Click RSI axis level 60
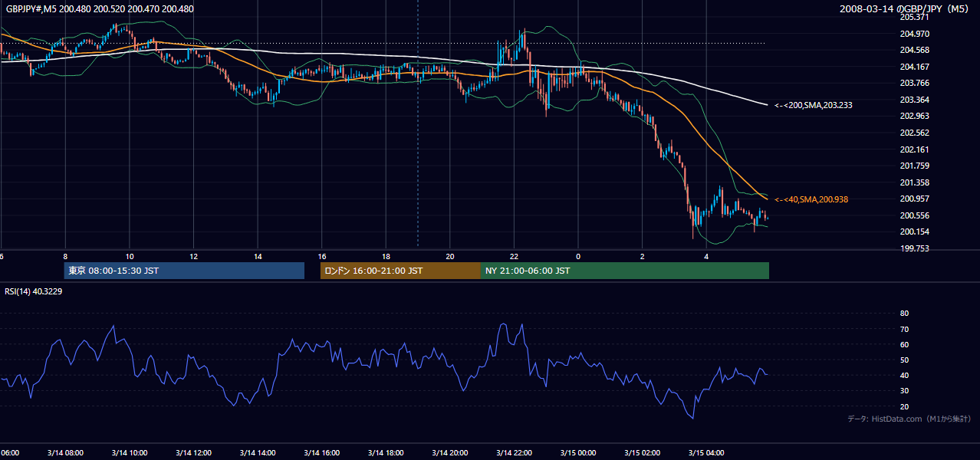 904,344
